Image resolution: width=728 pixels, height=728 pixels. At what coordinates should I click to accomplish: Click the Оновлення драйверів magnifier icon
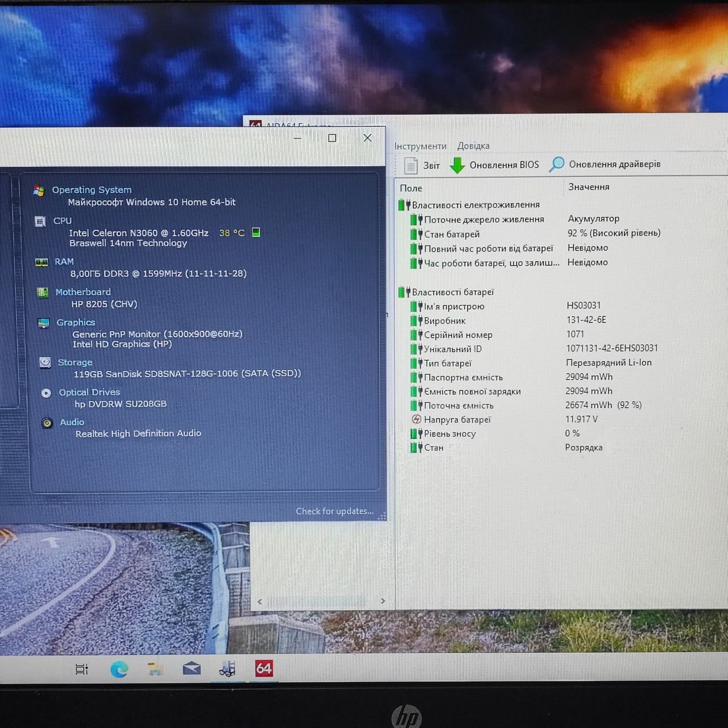[x=556, y=164]
